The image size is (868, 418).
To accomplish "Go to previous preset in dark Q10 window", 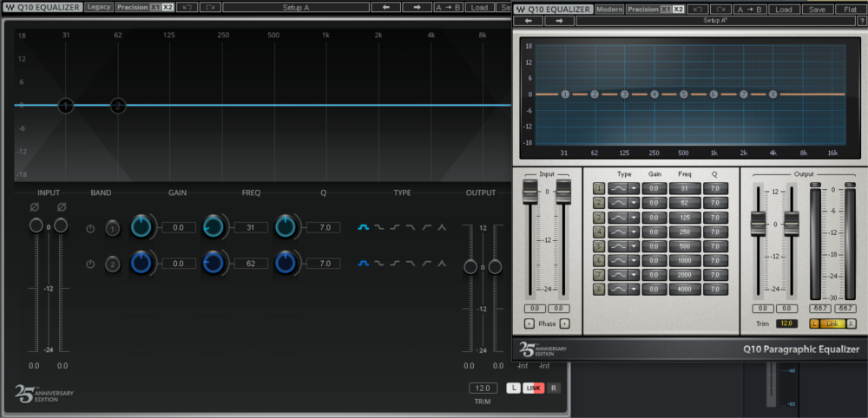I will coord(385,7).
